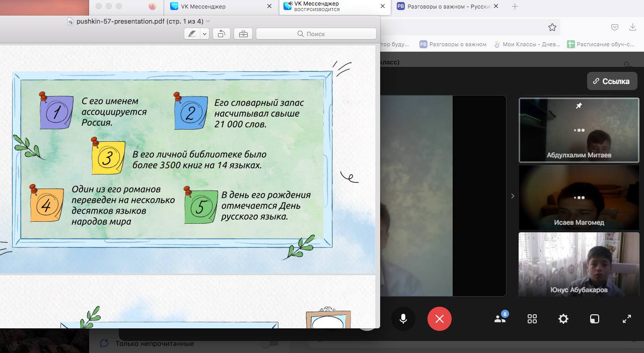
Task: Open the markup pen dropdown arrow
Action: point(204,34)
